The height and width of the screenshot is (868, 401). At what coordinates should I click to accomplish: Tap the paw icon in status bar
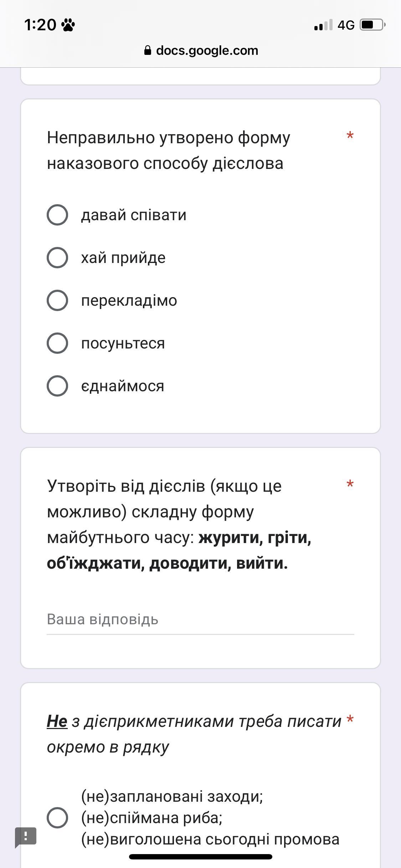(68, 25)
